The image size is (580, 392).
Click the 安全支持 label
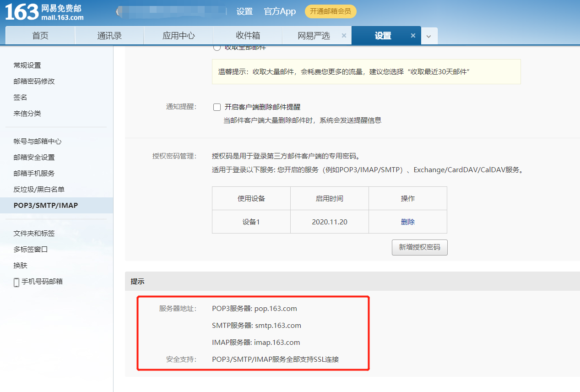click(181, 359)
